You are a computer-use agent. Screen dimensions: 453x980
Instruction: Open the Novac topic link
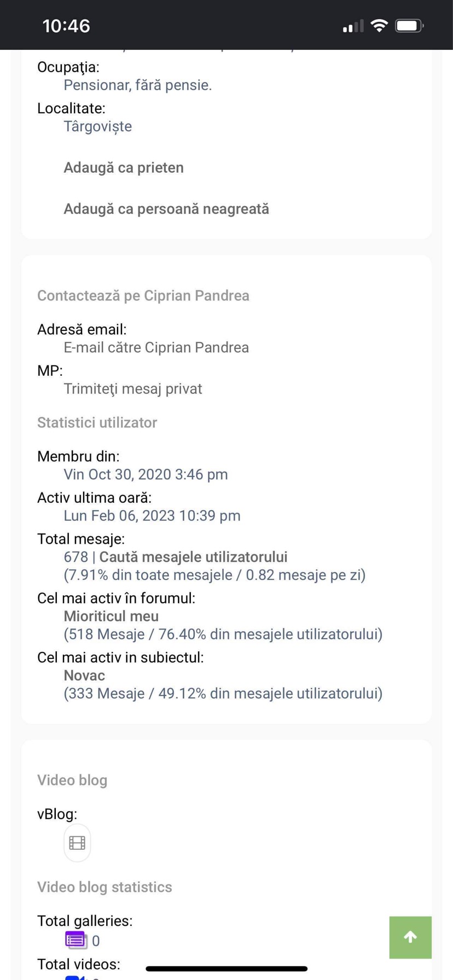point(84,675)
